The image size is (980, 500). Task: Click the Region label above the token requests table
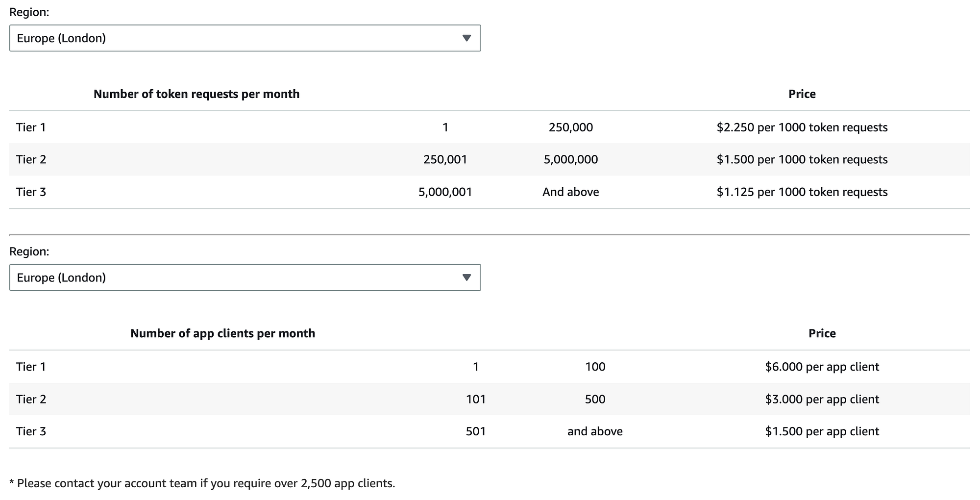tap(29, 12)
